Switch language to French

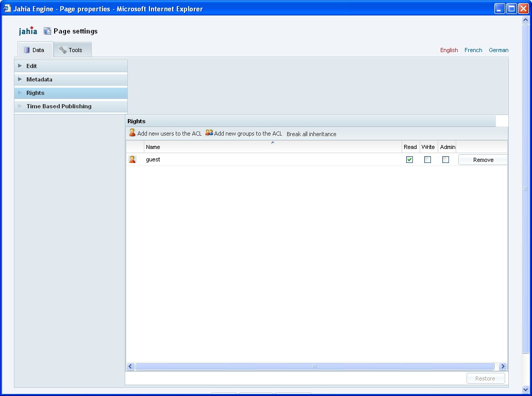tap(473, 50)
